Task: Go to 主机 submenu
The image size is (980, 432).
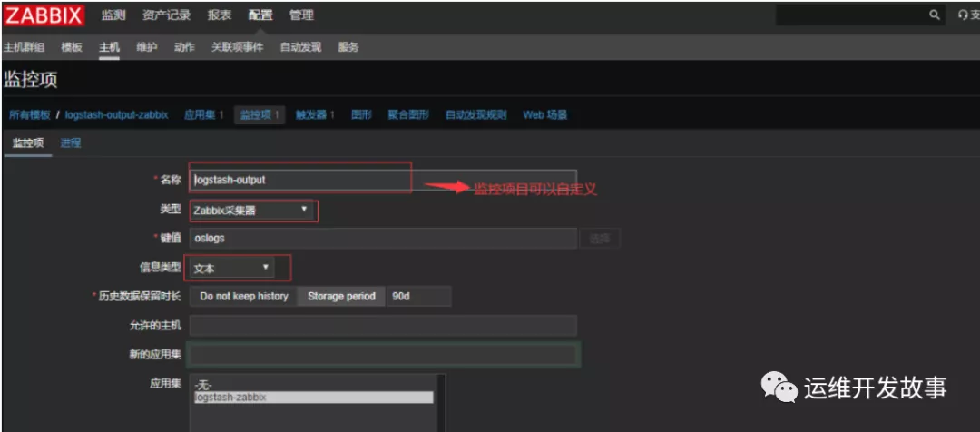Action: tap(109, 47)
